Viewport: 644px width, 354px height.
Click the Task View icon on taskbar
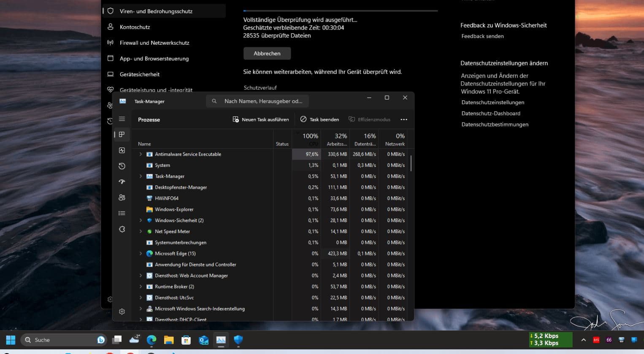point(117,340)
